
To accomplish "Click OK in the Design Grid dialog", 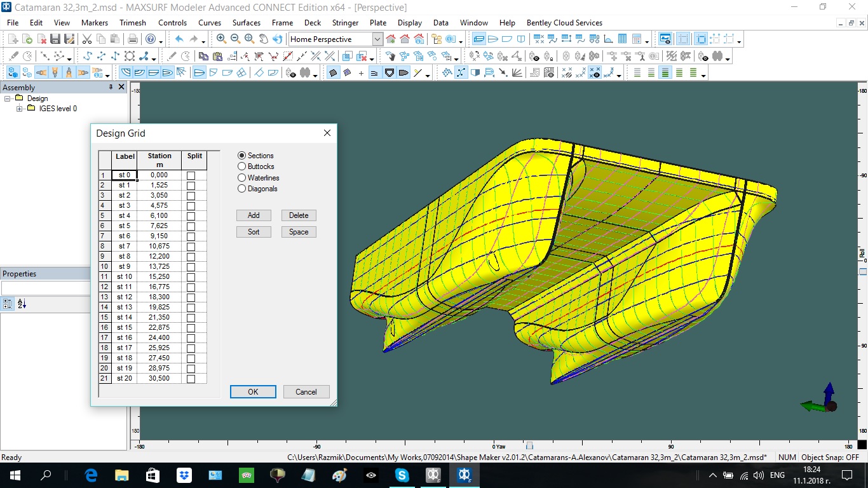I will coord(253,392).
